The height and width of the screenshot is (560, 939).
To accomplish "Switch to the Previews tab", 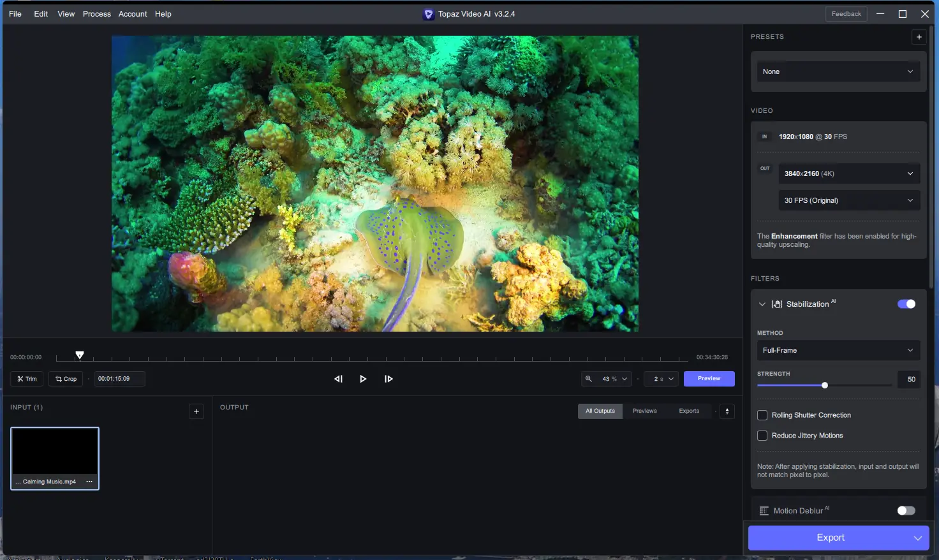I will click(644, 411).
